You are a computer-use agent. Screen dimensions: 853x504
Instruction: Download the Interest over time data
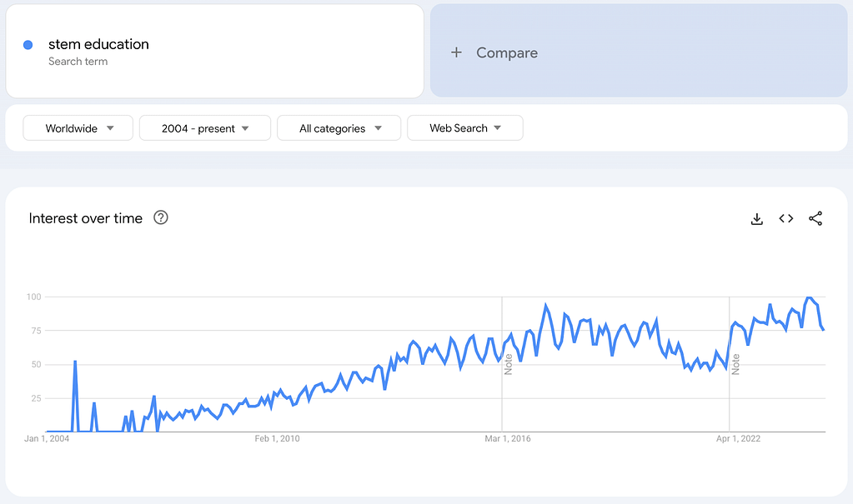pyautogui.click(x=756, y=218)
